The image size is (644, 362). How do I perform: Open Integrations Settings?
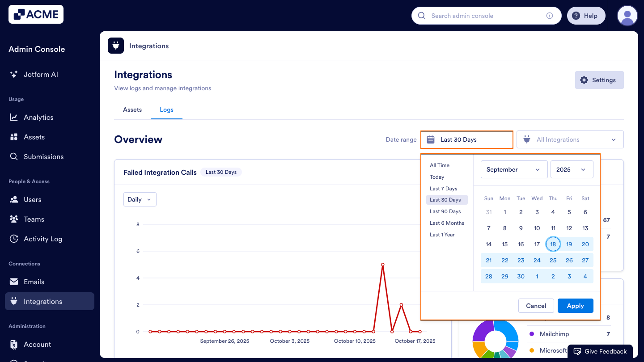[x=599, y=80]
